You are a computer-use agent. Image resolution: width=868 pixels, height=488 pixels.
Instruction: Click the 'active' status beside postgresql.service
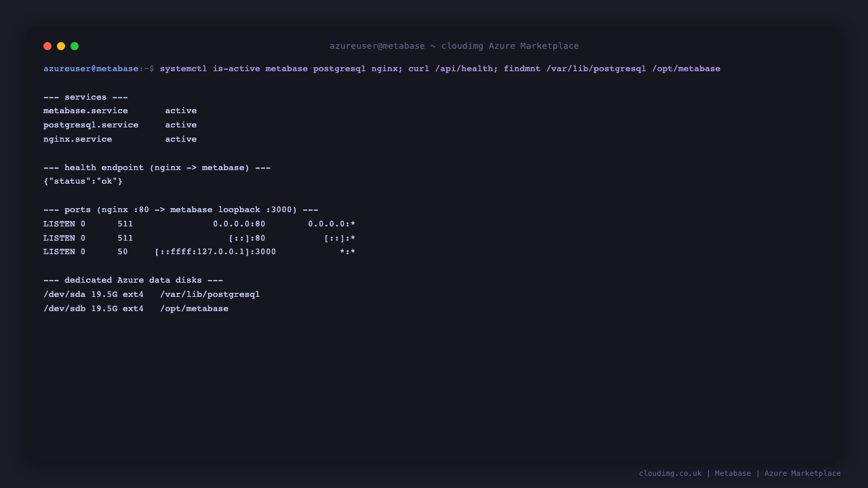pyautogui.click(x=181, y=125)
